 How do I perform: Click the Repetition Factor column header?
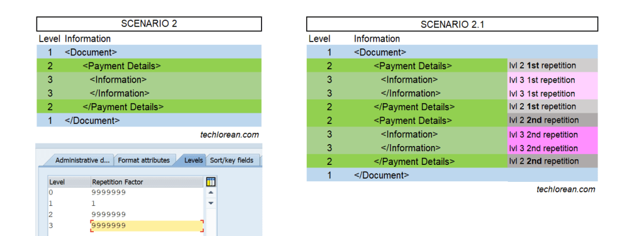coord(147,182)
